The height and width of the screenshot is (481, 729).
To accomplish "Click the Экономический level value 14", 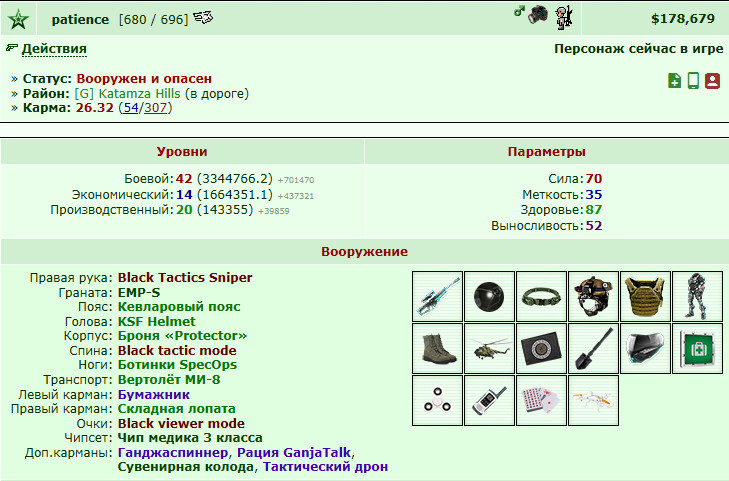I will (x=184, y=194).
